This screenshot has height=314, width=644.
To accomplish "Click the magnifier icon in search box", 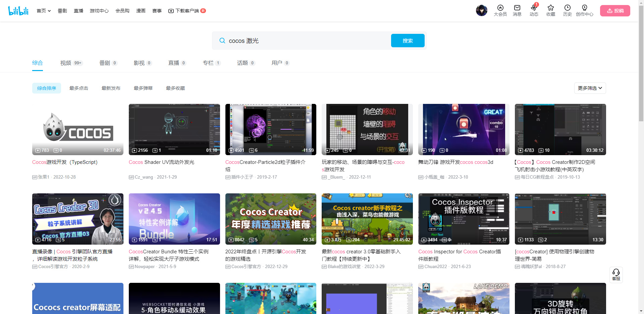I will pyautogui.click(x=222, y=41).
